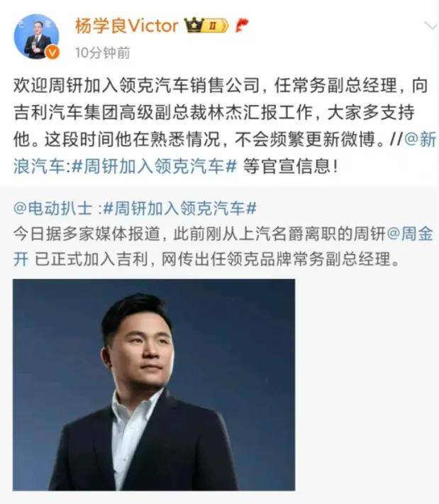Viewport: 439px width, 504px height.
Task: Tap the gray repost card area beside the photo
Action: pos(366,385)
